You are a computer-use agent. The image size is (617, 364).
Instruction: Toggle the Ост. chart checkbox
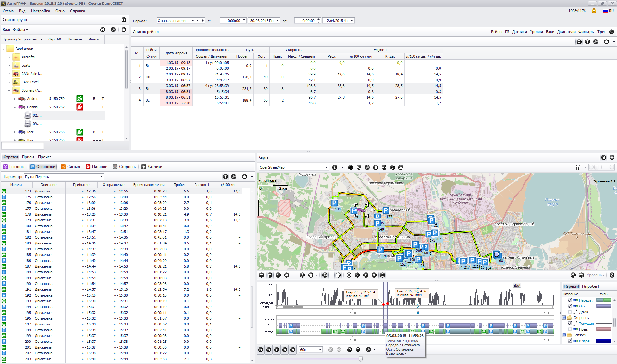[570, 306]
